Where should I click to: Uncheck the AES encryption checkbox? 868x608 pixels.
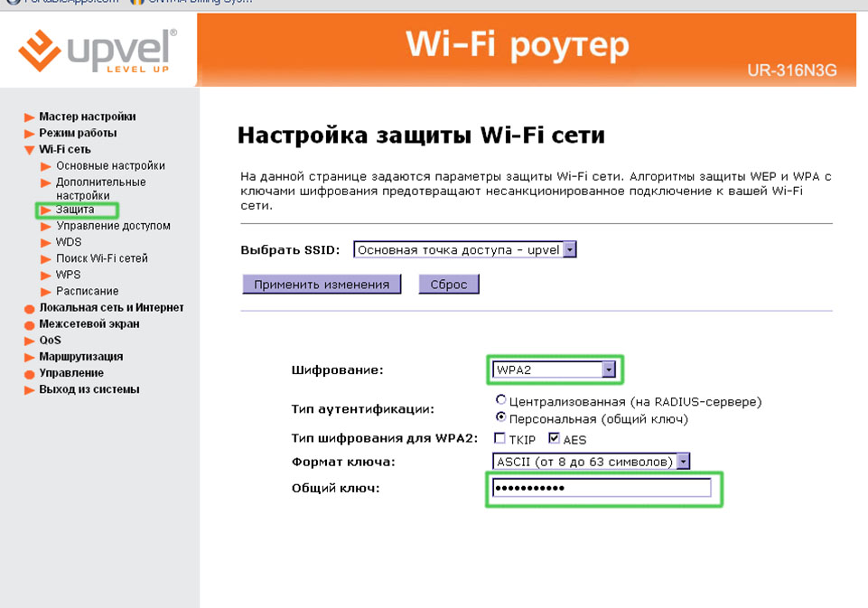[x=554, y=439]
